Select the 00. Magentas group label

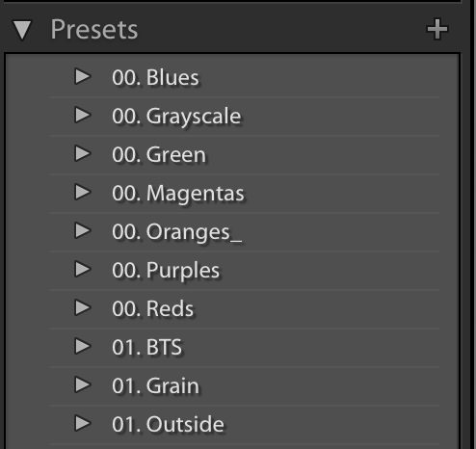[178, 194]
